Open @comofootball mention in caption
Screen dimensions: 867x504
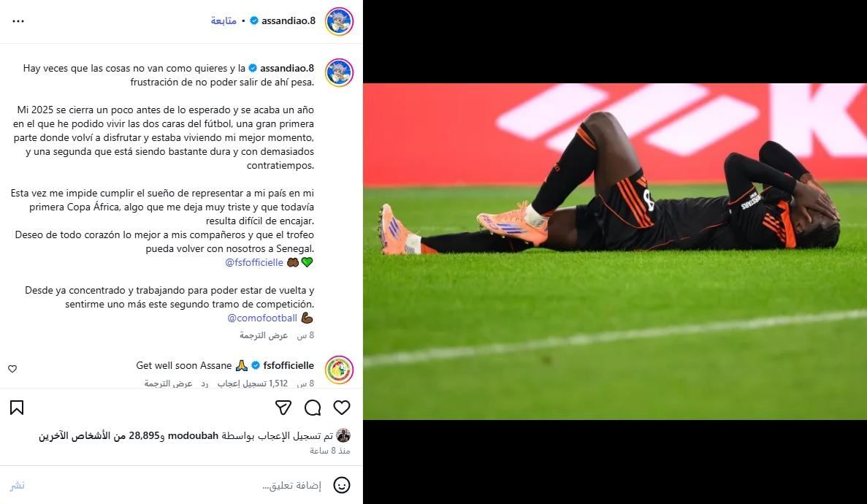[x=262, y=318]
